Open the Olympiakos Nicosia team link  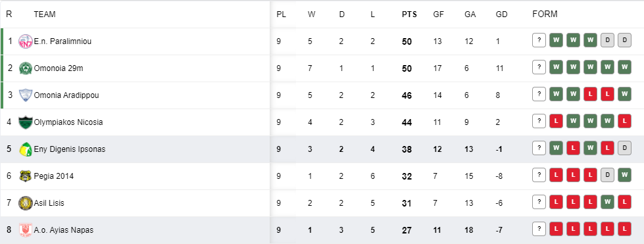coord(68,122)
